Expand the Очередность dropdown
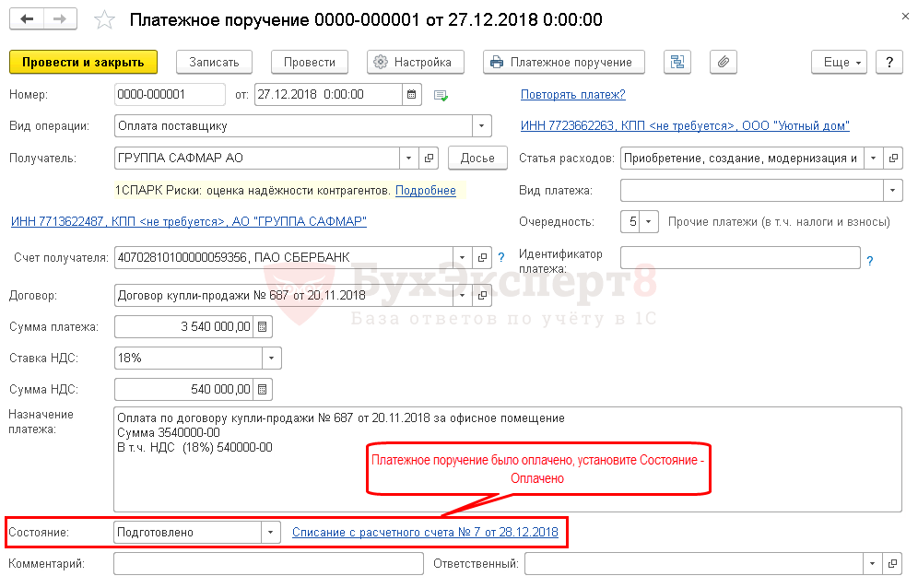 point(651,221)
